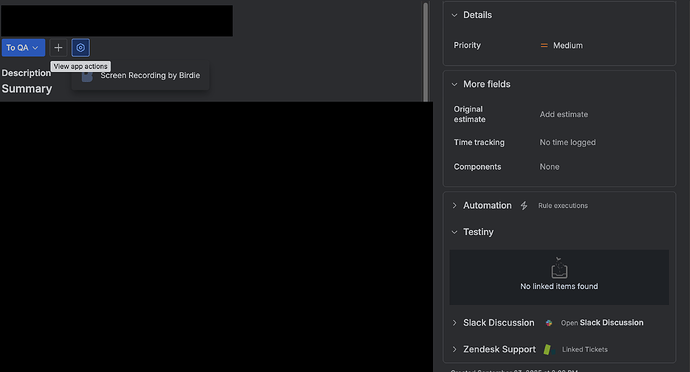The image size is (690, 372).
Task: Click the Zendesk logo icon
Action: (x=547, y=349)
